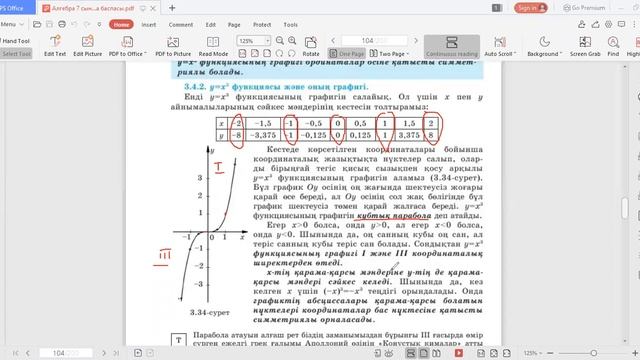Screen dimensions: 640x360
Task: Jump to first page in status bar
Action: 16,353
